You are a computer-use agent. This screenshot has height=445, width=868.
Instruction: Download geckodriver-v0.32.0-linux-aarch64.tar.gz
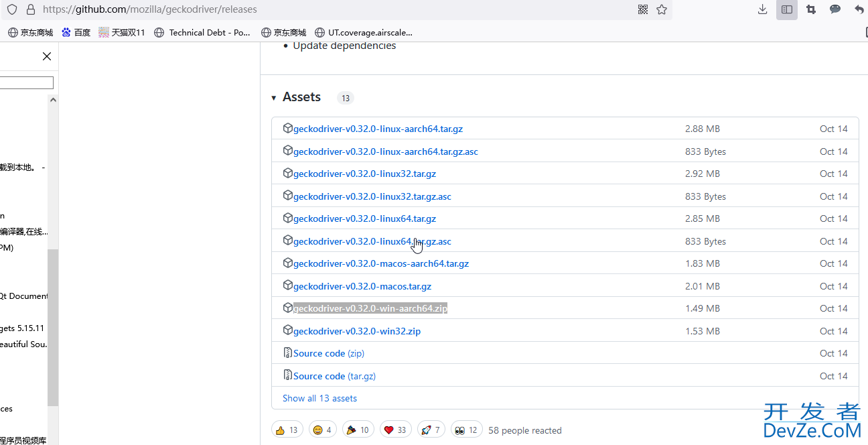coord(378,129)
